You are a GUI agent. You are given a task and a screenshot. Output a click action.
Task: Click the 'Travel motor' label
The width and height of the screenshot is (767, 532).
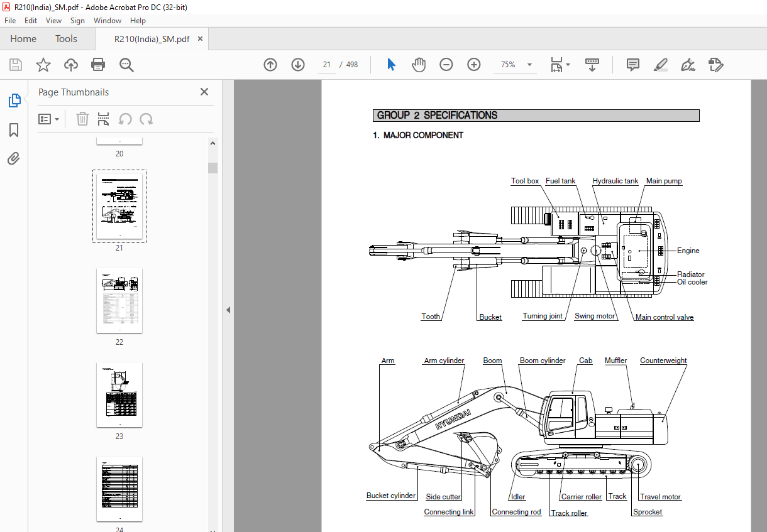(661, 497)
